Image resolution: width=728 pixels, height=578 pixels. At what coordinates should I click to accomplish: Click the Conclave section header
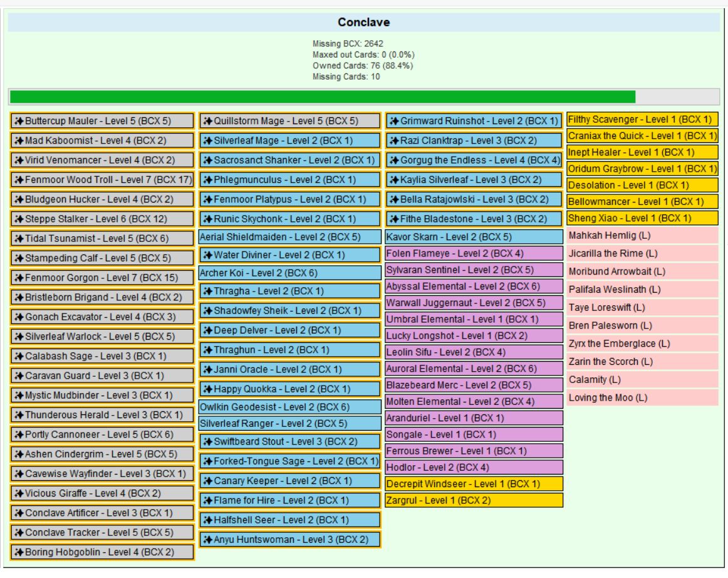(x=363, y=23)
